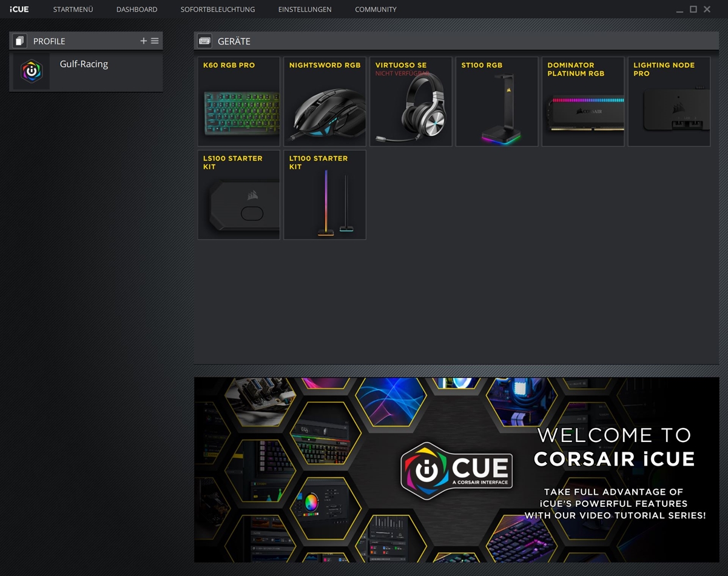Switch to the Dashboard tab

[x=136, y=10]
